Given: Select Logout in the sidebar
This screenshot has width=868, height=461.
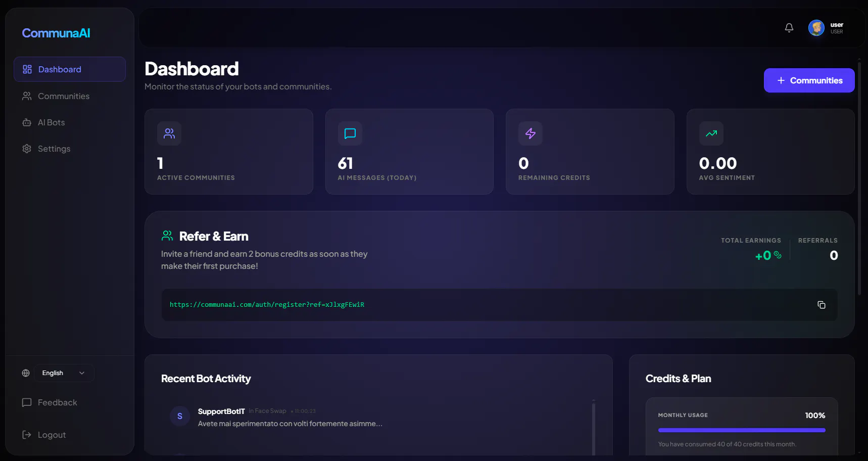Looking at the screenshot, I should 70,435.
